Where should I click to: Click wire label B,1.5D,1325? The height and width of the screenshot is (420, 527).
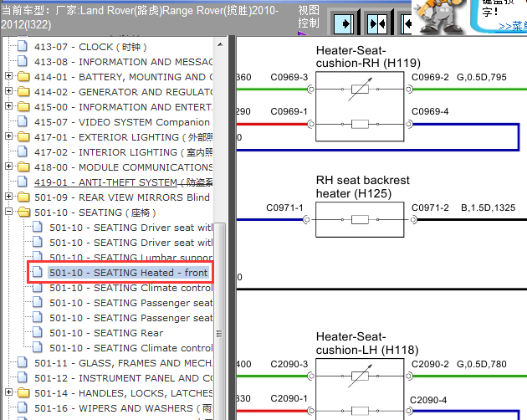488,207
